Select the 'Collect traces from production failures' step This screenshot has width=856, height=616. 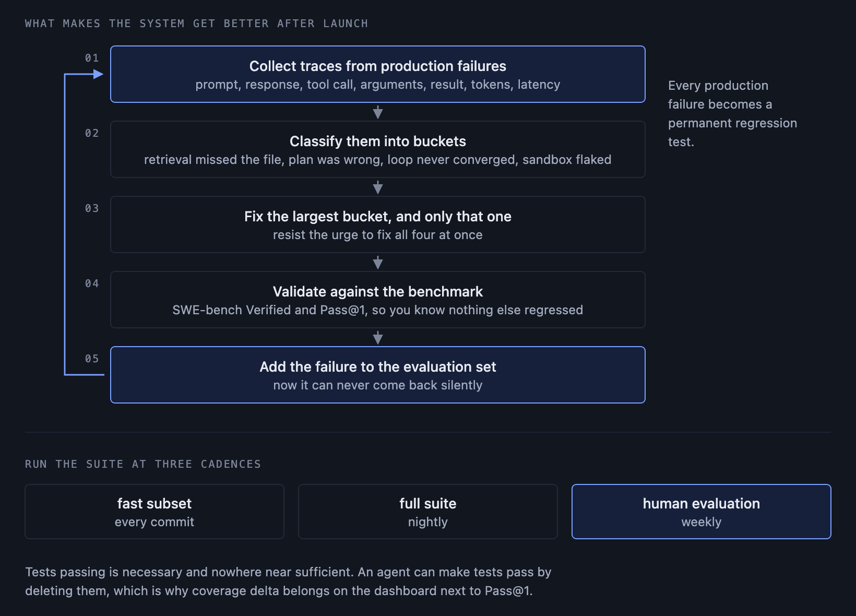[x=378, y=74]
